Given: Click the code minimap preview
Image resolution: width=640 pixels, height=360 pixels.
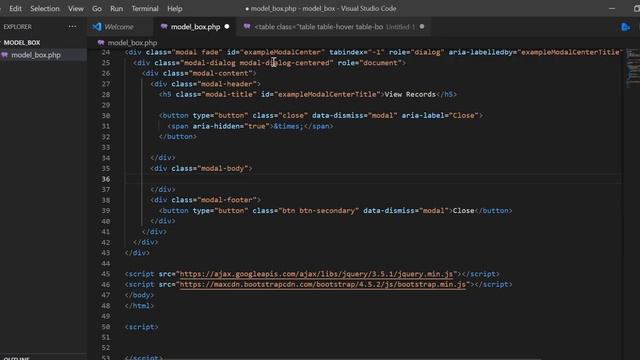Looking at the screenshot, I should (x=633, y=68).
